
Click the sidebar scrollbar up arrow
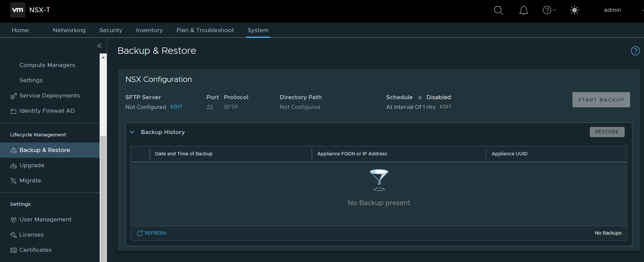tap(103, 57)
